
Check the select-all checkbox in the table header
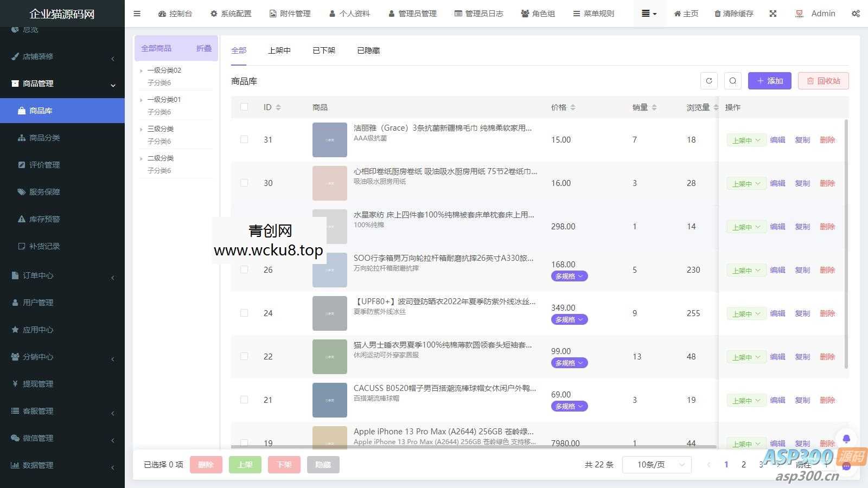point(244,107)
